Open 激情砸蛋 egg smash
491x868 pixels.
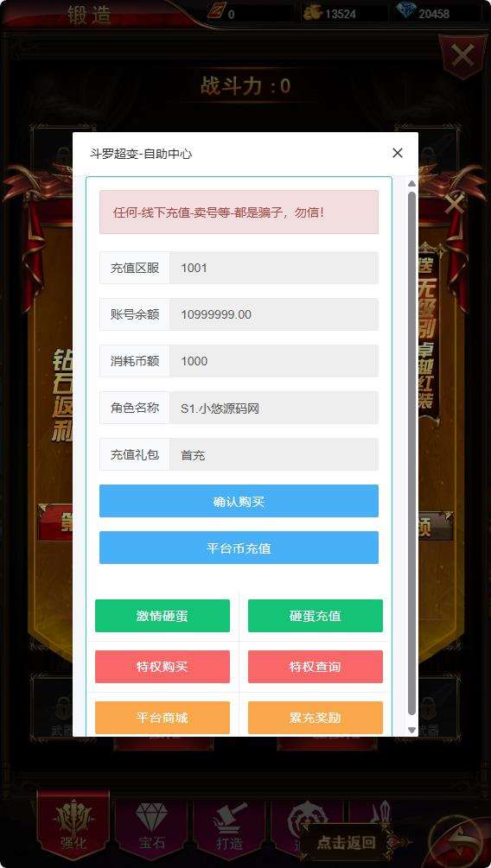point(163,616)
